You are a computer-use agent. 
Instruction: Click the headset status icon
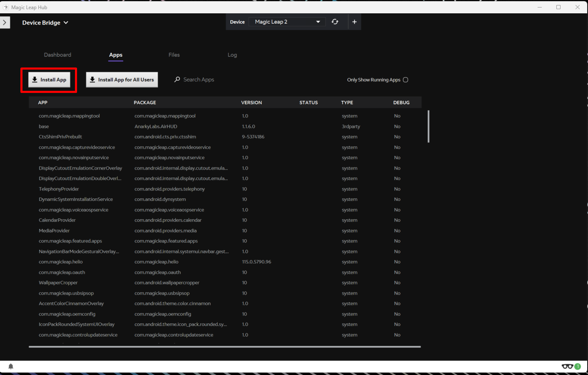[x=567, y=366]
